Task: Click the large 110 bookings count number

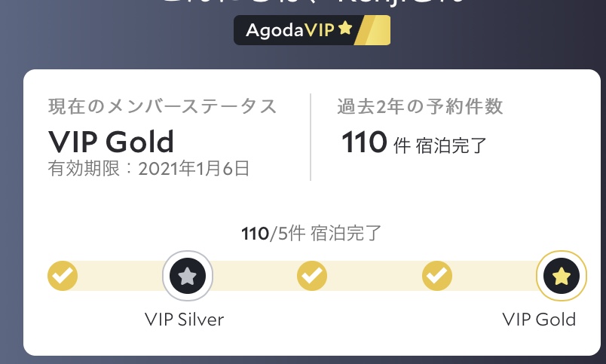Action: pyautogui.click(x=364, y=142)
